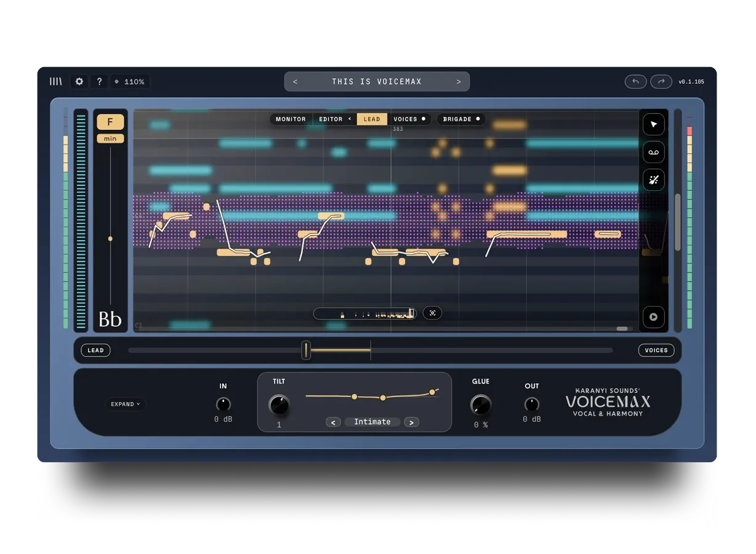Click the note overview minimap
The image size is (756, 554).
click(x=365, y=314)
